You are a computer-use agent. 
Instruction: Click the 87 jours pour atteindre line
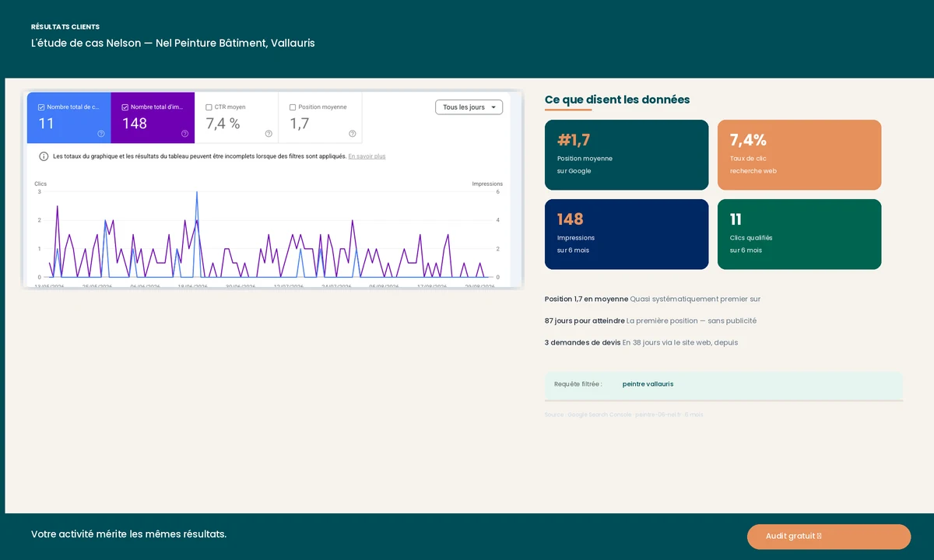coord(651,320)
